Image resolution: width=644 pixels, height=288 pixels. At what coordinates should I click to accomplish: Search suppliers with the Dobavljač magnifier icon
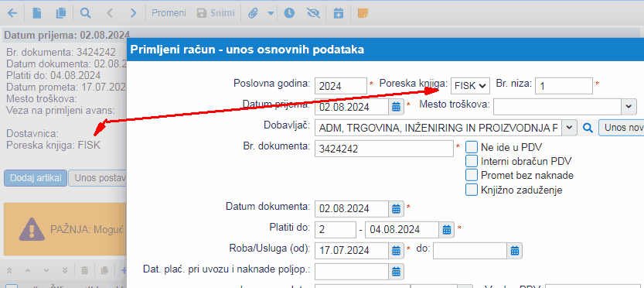tap(588, 128)
